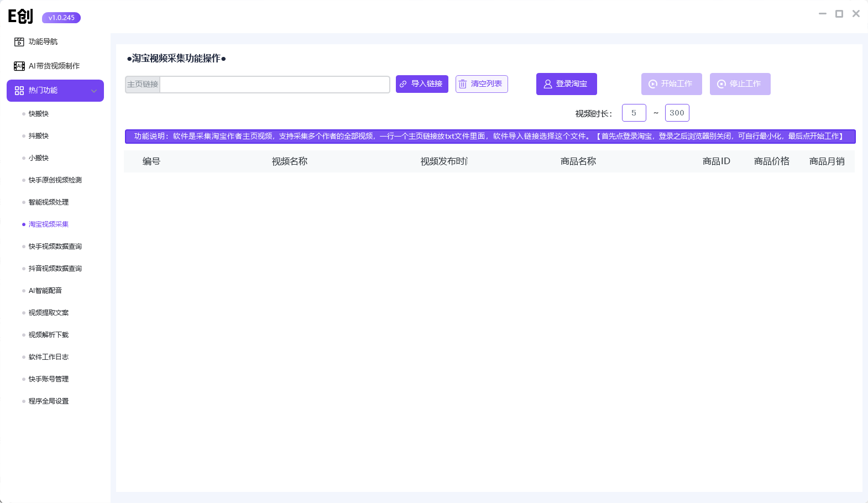Focus the minimum video duration box
The image size is (868, 503).
634,113
